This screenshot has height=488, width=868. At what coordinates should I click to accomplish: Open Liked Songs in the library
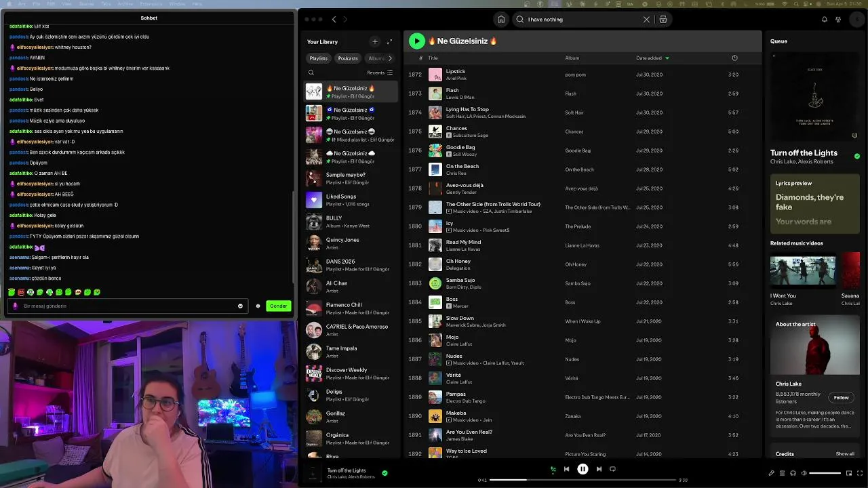click(351, 200)
